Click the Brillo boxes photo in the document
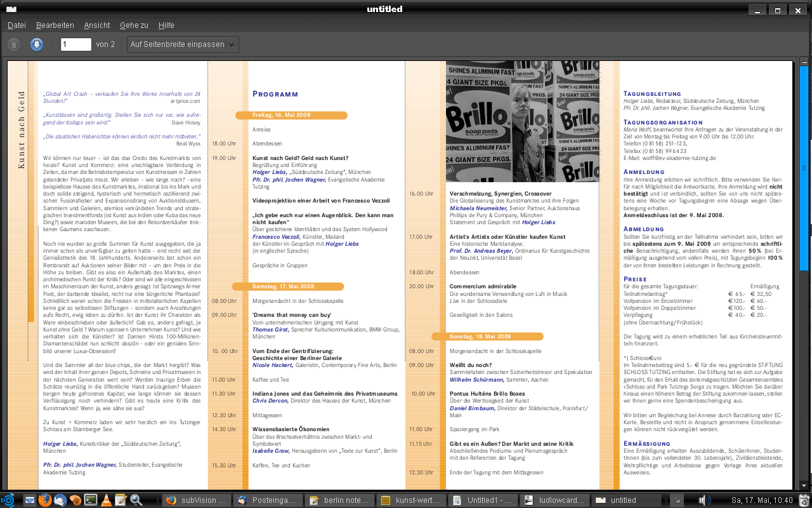The width and height of the screenshot is (812, 508). [x=523, y=121]
